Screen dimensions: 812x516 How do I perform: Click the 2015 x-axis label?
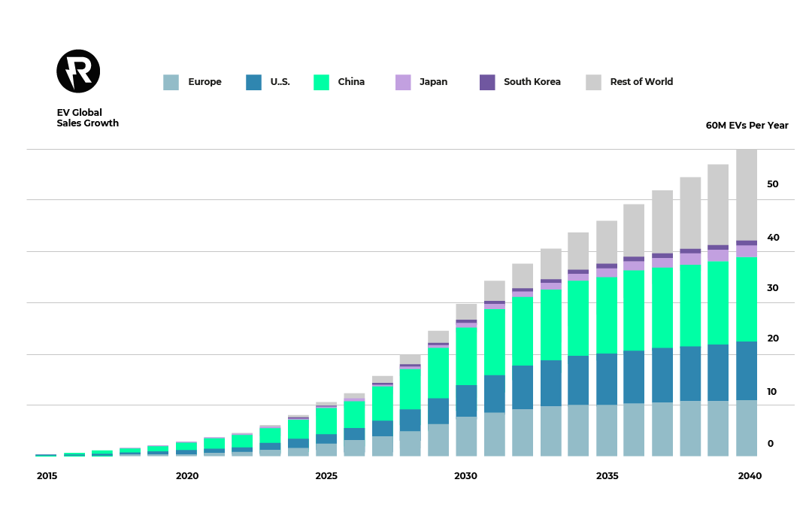(x=47, y=475)
